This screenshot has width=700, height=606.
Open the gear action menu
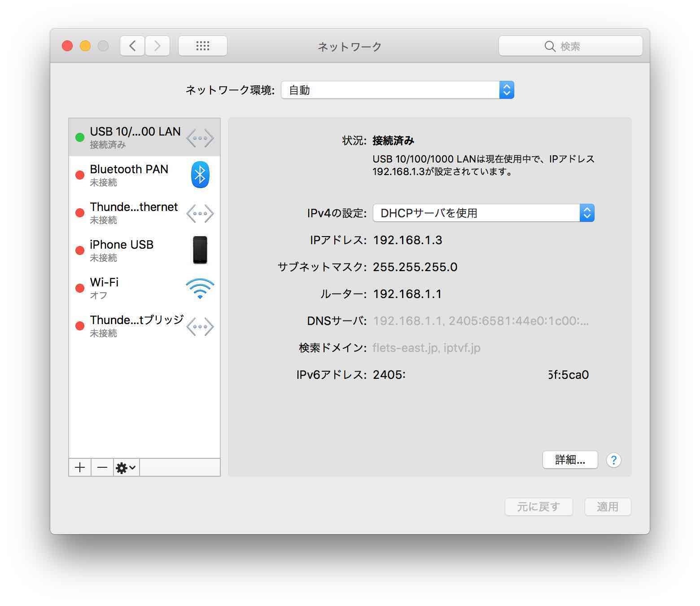[x=126, y=467]
